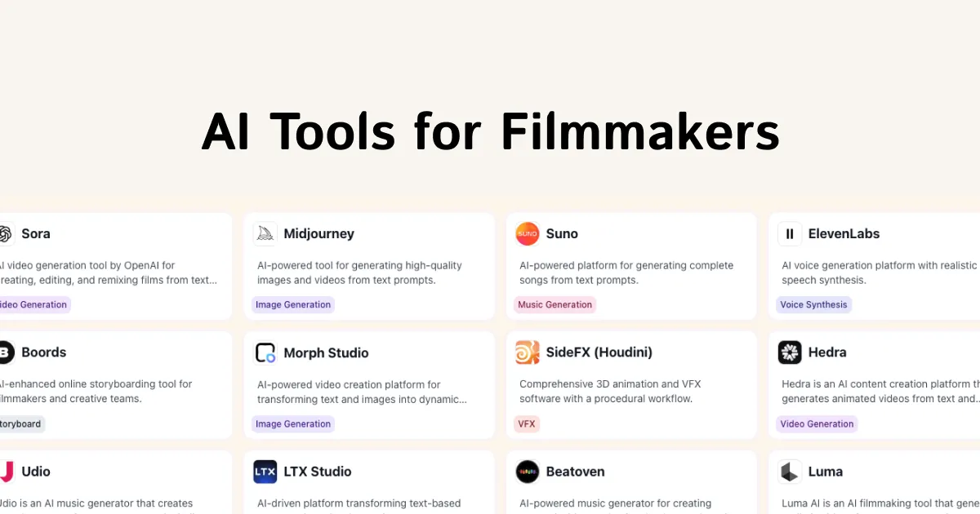Open the Suno tool card
The image size is (980, 514).
pyautogui.click(x=631, y=266)
